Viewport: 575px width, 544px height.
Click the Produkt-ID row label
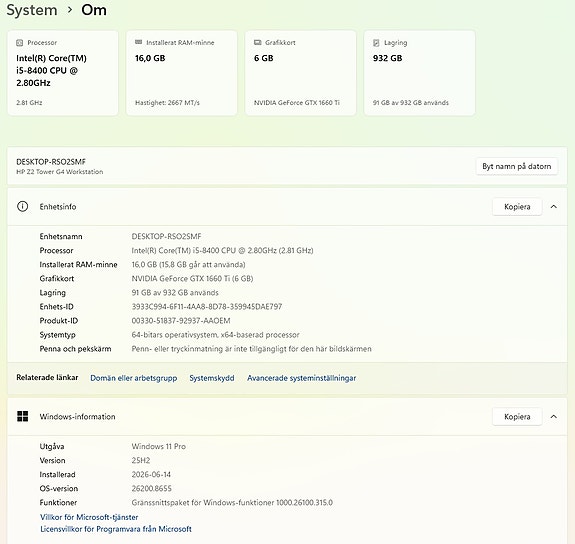coord(59,321)
